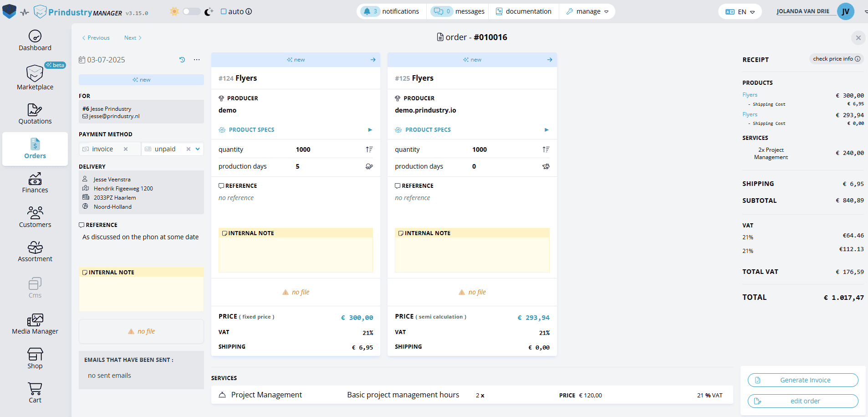Enable the auto theme checkbox
Viewport: 868px width, 417px height.
click(x=224, y=11)
